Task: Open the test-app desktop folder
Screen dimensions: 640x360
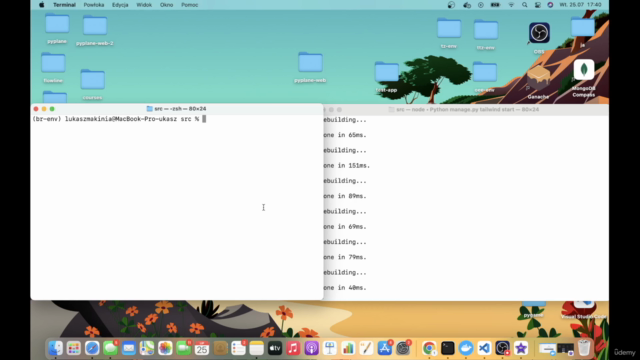Action: coord(387,77)
